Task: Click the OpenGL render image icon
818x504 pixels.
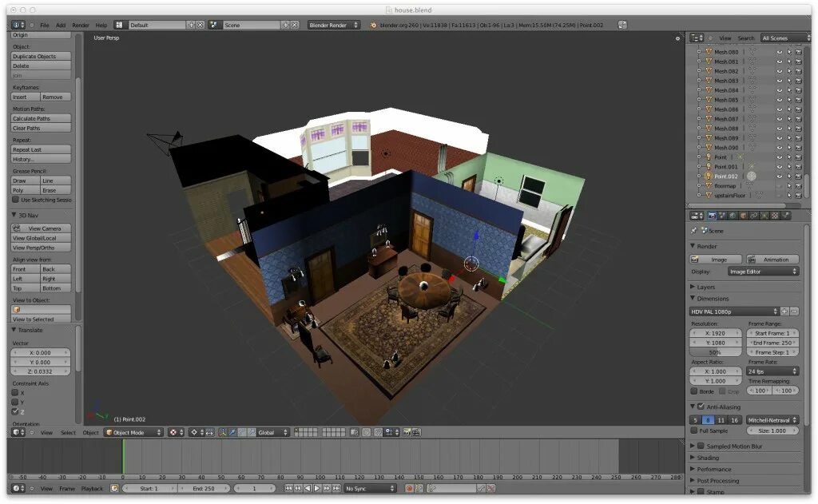Action: point(407,433)
